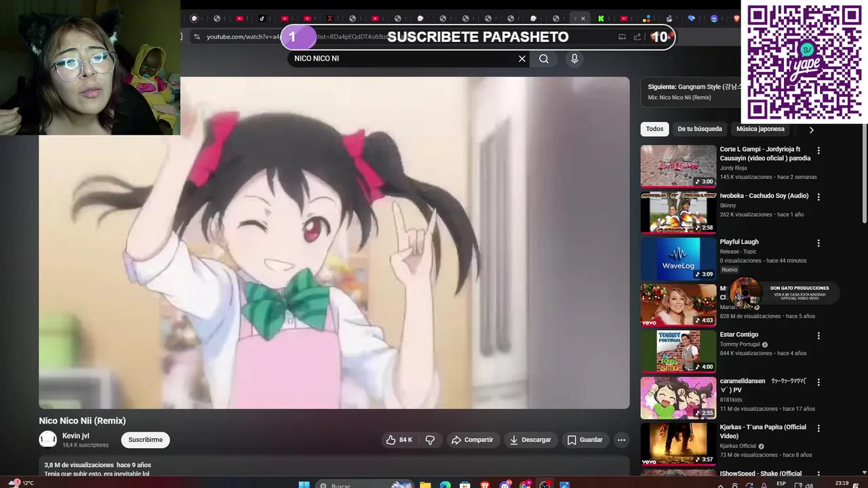Viewport: 868px width, 488px height.
Task: Click the Tommy Portugal channel name
Action: tap(740, 344)
